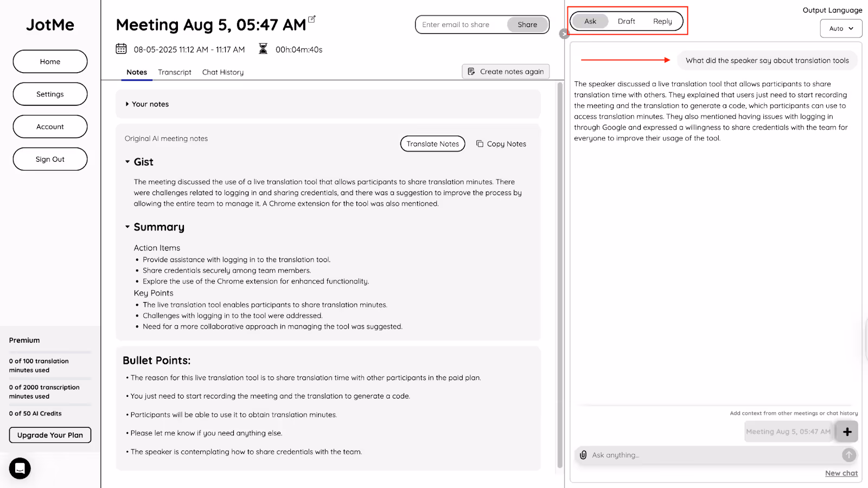Click the hourglass duration icon
The width and height of the screenshot is (868, 488).
[263, 49]
